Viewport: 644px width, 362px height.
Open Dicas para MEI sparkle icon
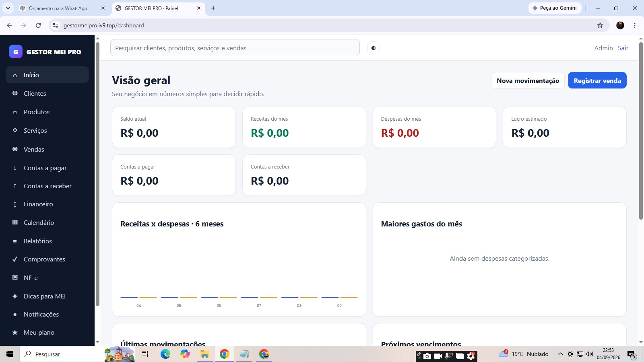pyautogui.click(x=15, y=296)
